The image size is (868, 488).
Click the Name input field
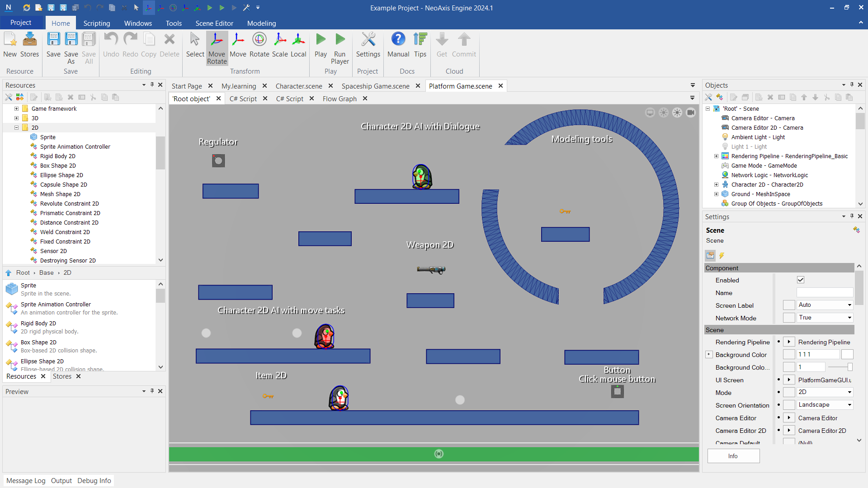tap(825, 293)
